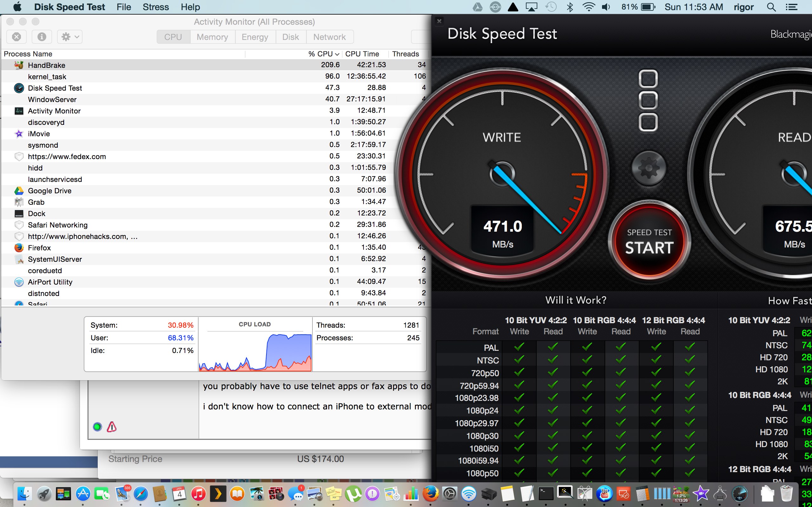Switch to the Energy tab
Viewport: 812px width, 507px height.
(255, 37)
